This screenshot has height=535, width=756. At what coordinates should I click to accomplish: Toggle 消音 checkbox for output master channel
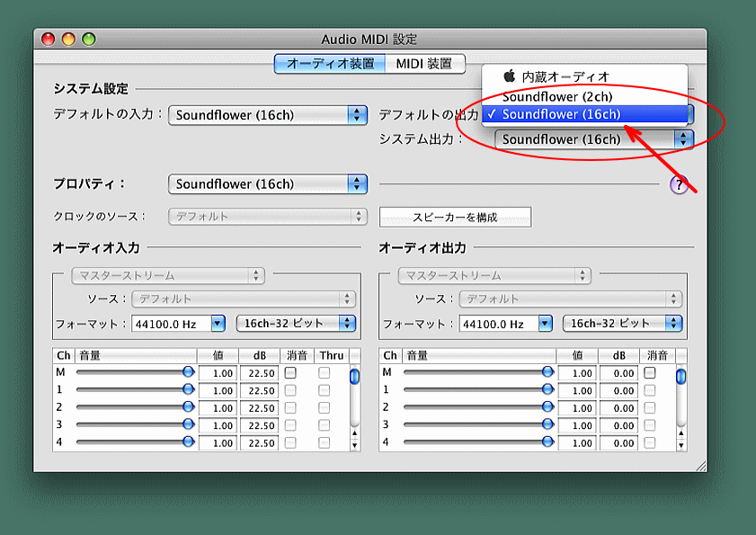650,372
